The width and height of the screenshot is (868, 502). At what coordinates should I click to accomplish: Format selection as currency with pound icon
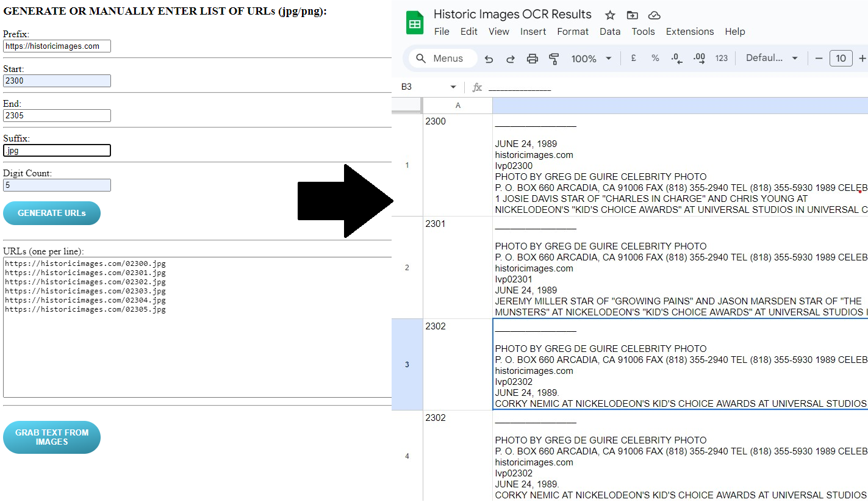coord(634,58)
